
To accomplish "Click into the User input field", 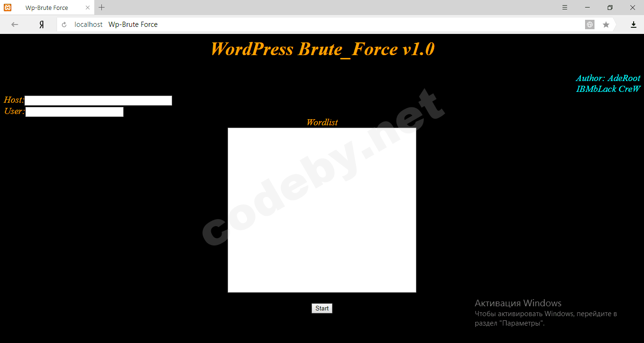I will pos(74,112).
